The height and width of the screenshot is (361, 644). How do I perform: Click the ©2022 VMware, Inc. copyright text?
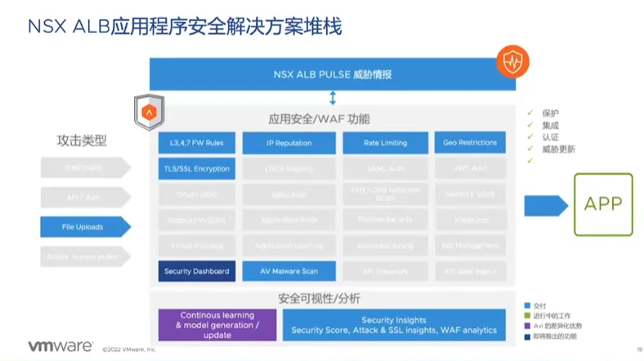[x=129, y=350]
